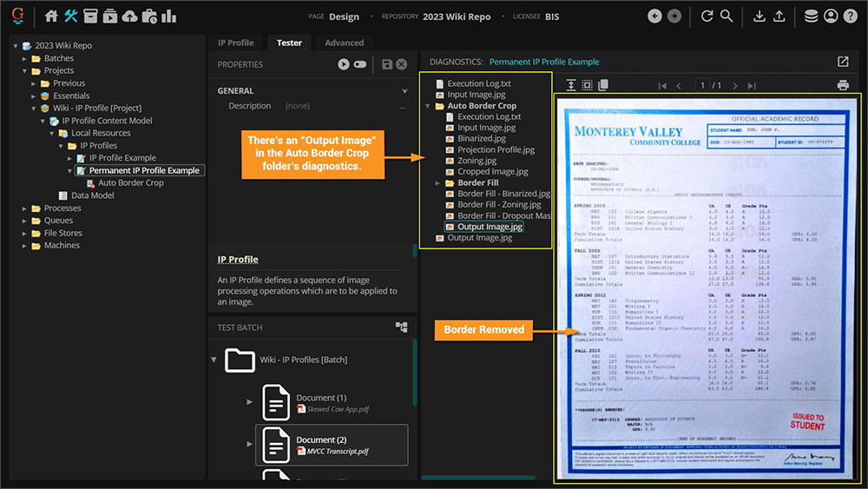Save properties with the disk icon
Image resolution: width=868 pixels, height=489 pixels.
pos(387,64)
